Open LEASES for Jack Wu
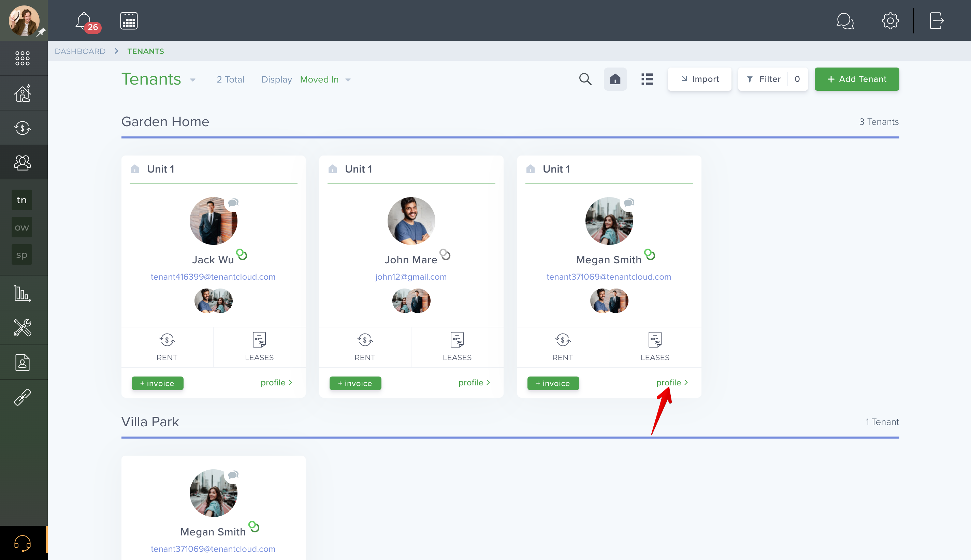Image resolution: width=971 pixels, height=560 pixels. point(259,347)
